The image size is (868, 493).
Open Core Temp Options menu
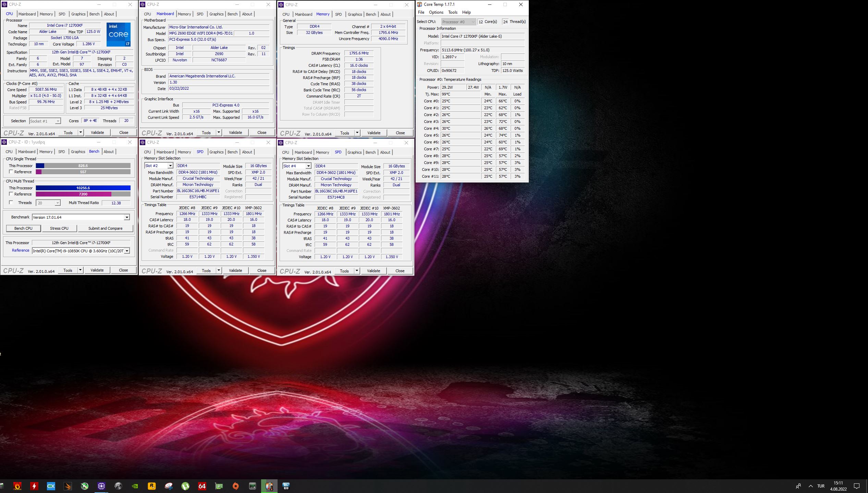(x=436, y=12)
